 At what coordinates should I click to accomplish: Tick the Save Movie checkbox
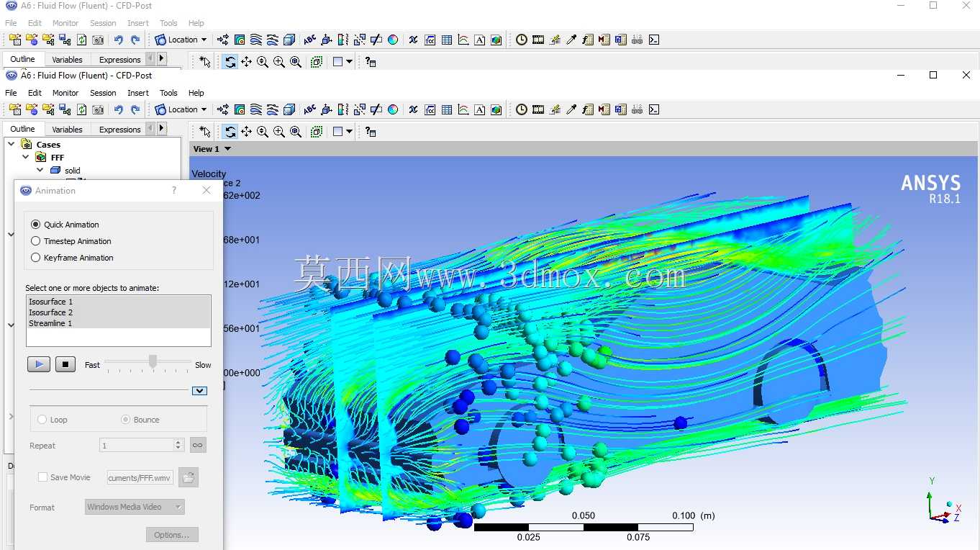pyautogui.click(x=42, y=477)
